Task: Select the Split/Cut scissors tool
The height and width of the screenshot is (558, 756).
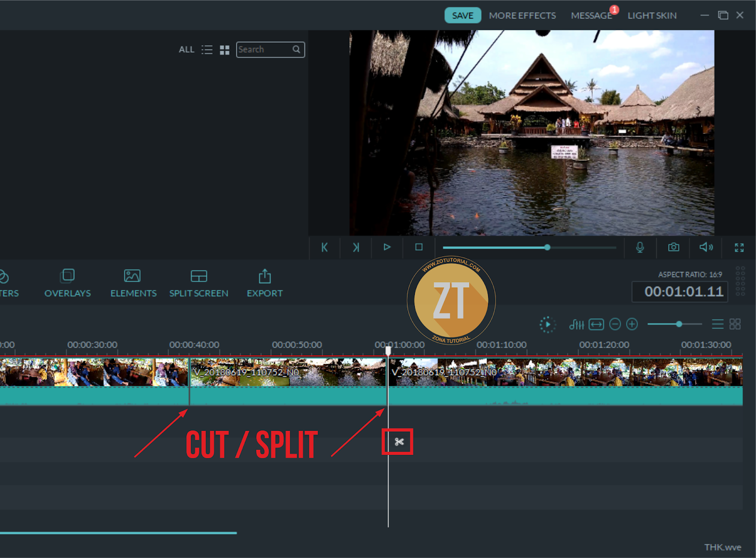Action: (x=398, y=443)
